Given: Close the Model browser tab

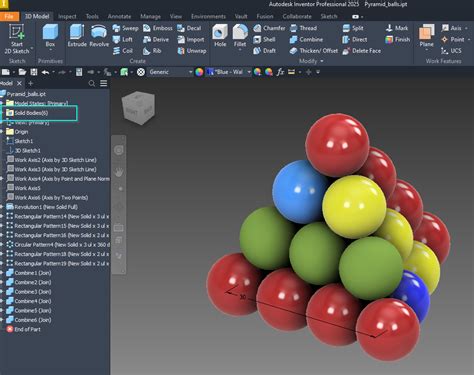Looking at the screenshot, I should (19, 83).
